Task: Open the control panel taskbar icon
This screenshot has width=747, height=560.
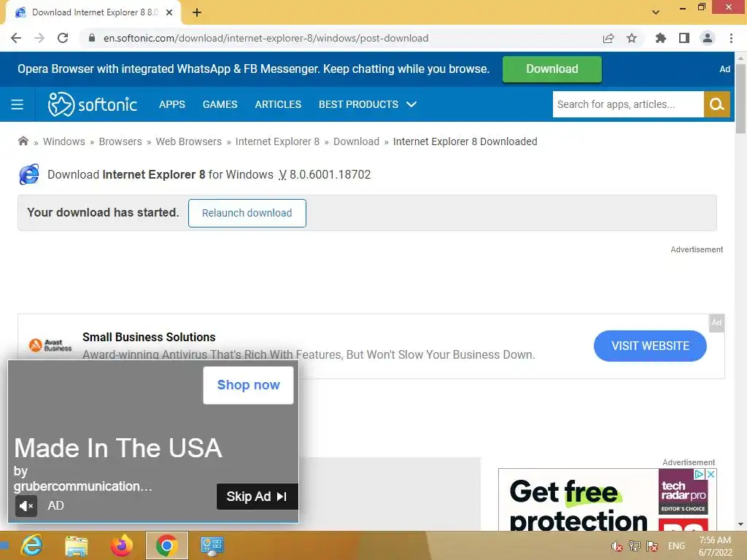Action: coord(212,545)
